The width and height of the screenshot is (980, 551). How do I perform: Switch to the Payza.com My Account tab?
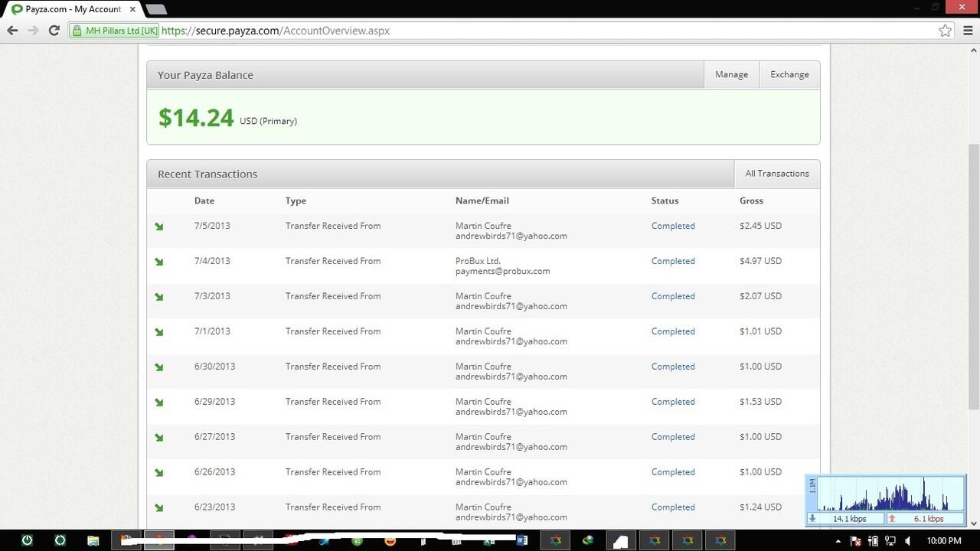point(73,9)
